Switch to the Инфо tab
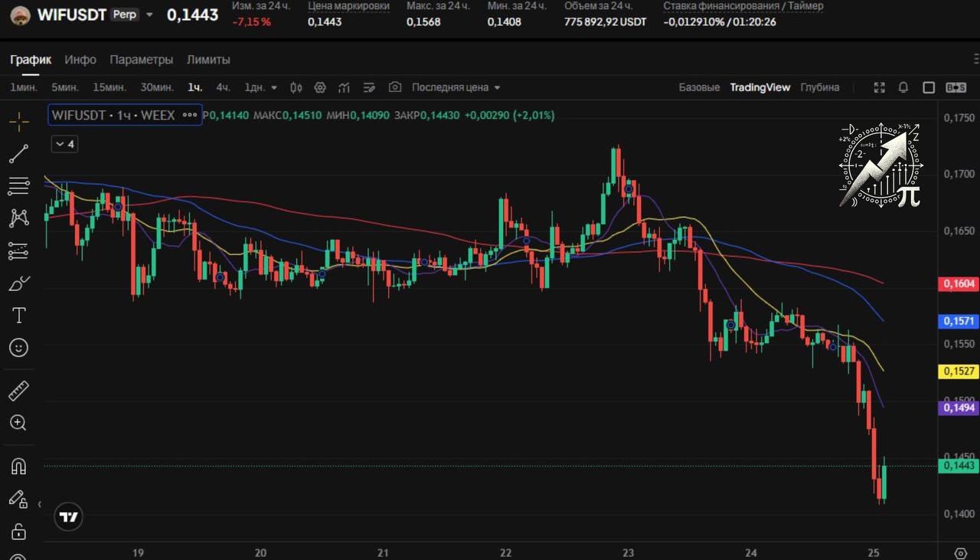Screen dimensions: 980x560 (x=80, y=60)
